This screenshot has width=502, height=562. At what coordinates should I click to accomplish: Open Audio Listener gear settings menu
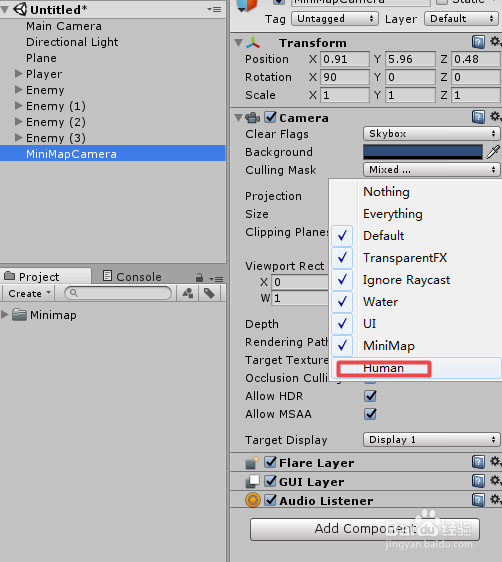495,499
